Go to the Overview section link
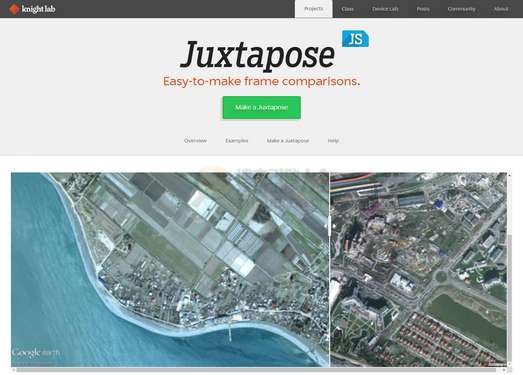The image size is (523, 375). point(195,141)
